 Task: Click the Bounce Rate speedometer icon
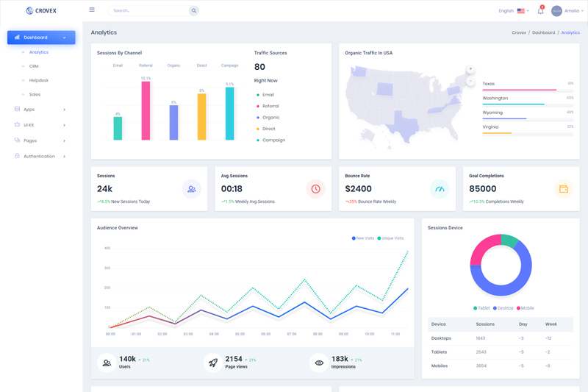click(440, 189)
